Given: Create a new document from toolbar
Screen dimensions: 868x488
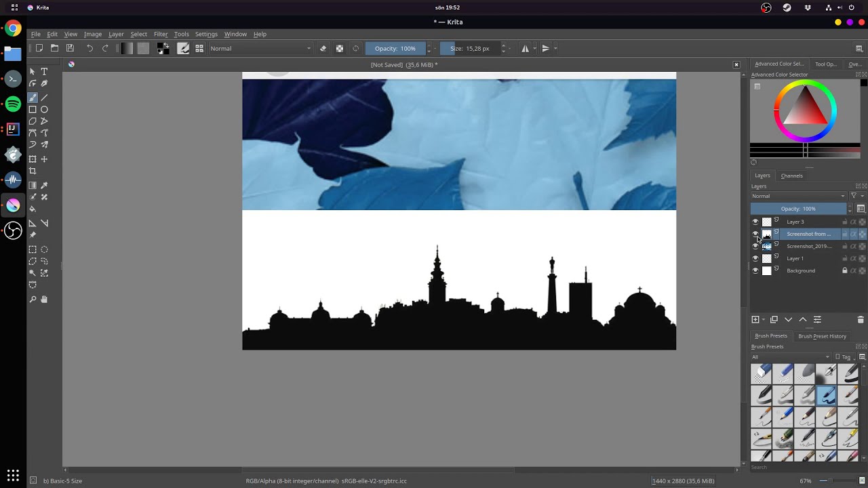Looking at the screenshot, I should coord(39,48).
